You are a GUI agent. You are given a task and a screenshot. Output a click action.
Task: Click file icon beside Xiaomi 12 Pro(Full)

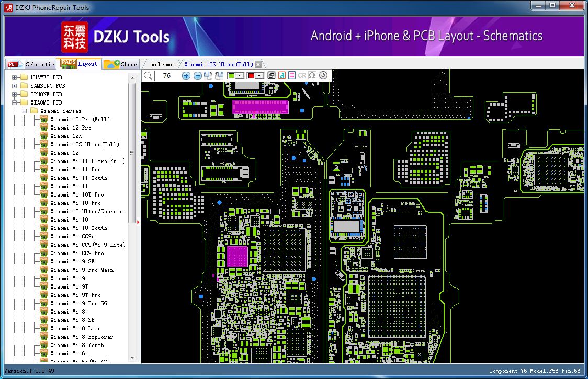pyautogui.click(x=44, y=119)
